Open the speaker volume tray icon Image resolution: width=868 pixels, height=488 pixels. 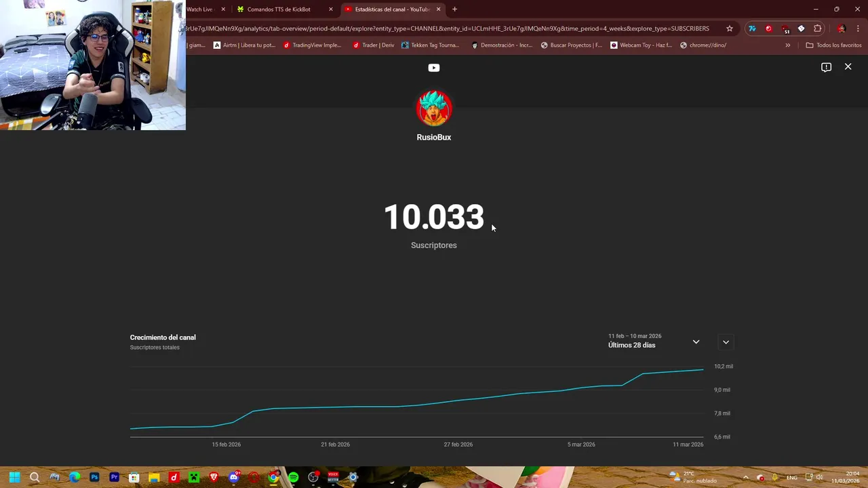pyautogui.click(x=819, y=477)
